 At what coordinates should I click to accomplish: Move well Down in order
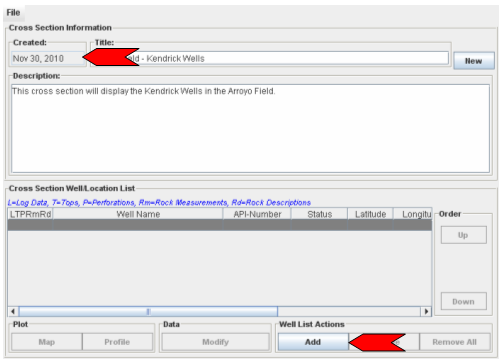click(463, 301)
